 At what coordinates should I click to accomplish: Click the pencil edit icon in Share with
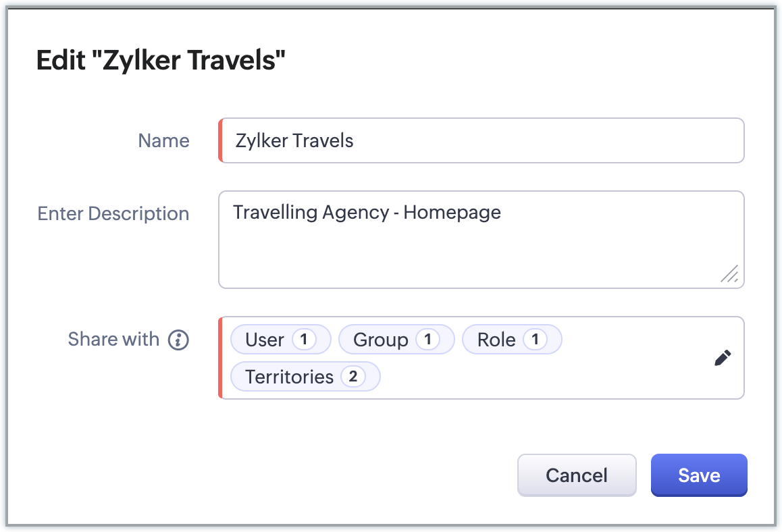point(723,358)
